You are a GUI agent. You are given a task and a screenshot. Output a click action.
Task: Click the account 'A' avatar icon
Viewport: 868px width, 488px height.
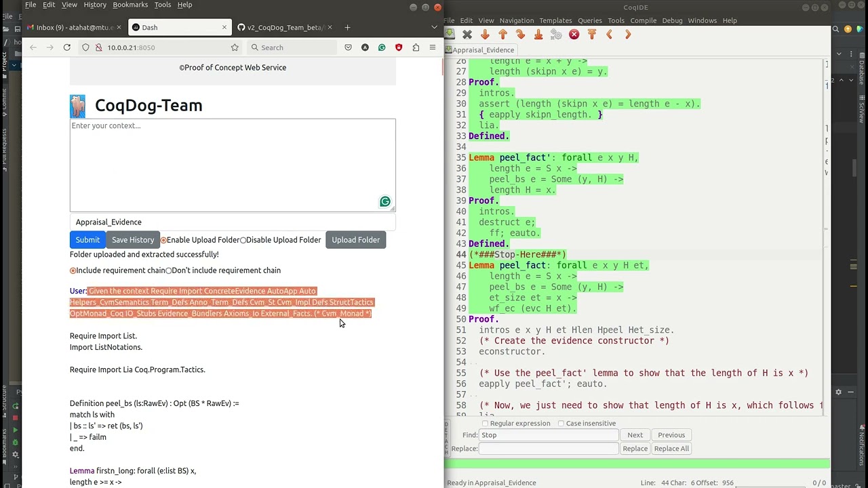(x=365, y=47)
